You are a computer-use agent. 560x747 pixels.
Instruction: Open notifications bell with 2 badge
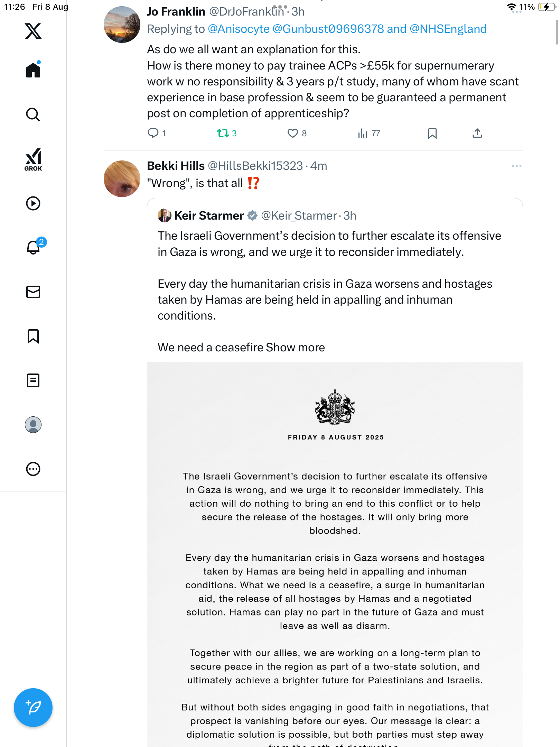click(34, 247)
